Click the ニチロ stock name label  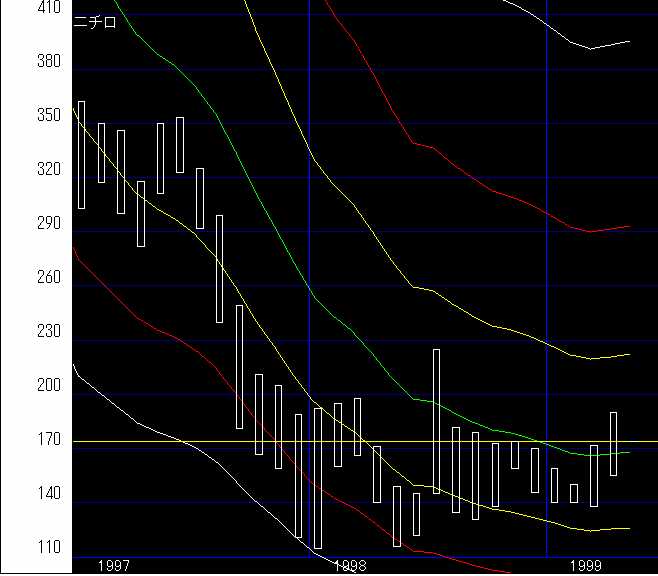[96, 23]
